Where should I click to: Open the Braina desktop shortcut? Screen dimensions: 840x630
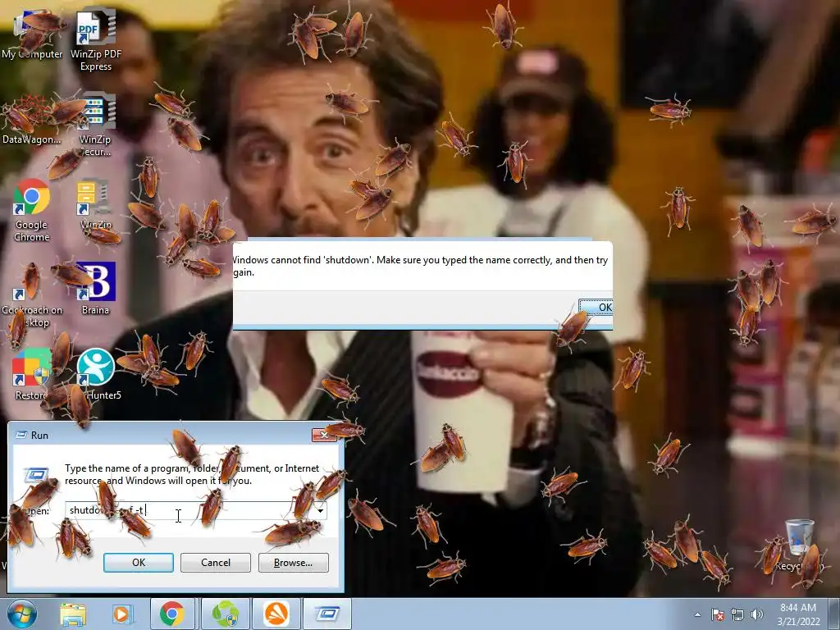tap(95, 288)
